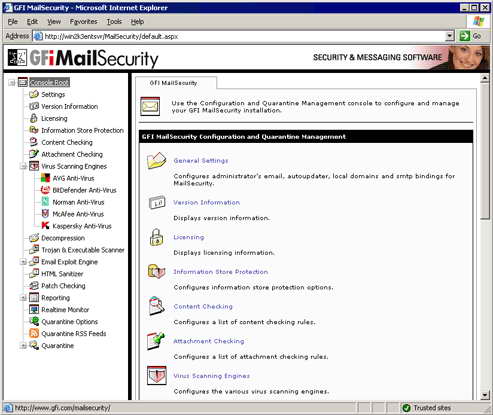
Task: Select the AVG Anti-Virus icon in the tree
Action: click(45, 178)
